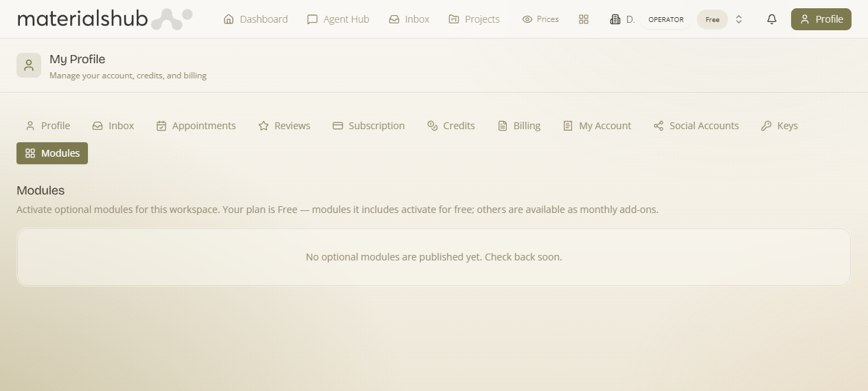Click the My Profile avatar icon

coord(29,65)
